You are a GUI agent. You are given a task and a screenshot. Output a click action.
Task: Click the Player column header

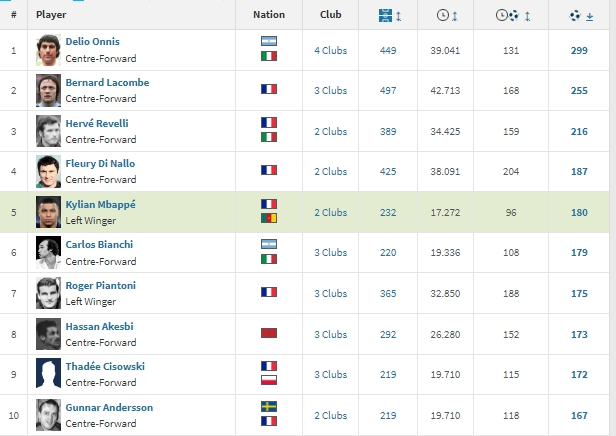[x=50, y=15]
